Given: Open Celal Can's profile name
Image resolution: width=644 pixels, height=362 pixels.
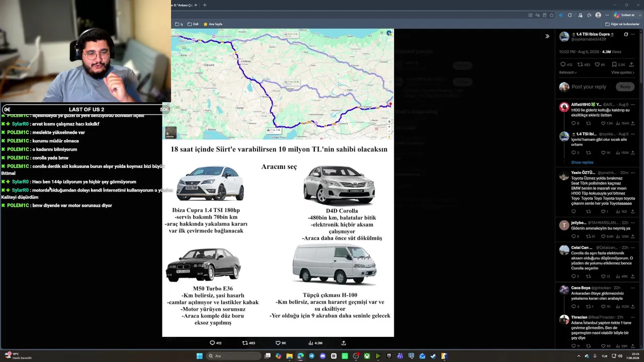Looking at the screenshot, I should click(x=582, y=247).
